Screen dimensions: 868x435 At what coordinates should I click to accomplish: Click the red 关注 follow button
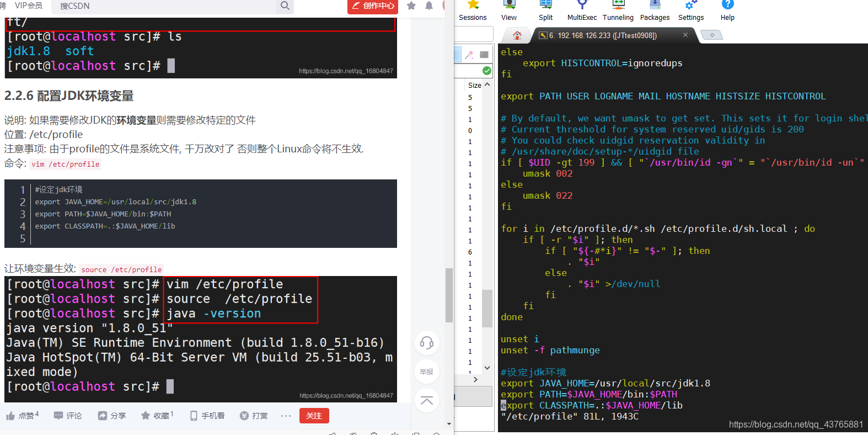pyautogui.click(x=314, y=416)
